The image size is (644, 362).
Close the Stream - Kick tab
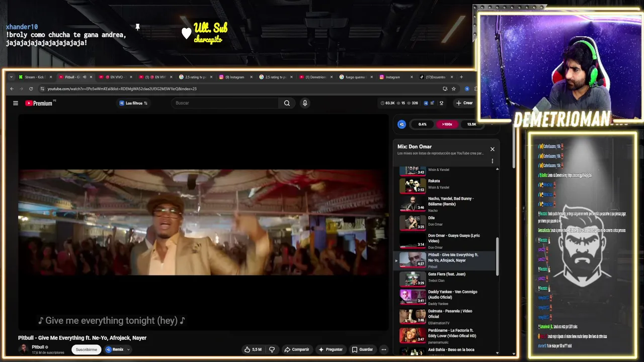[x=50, y=77]
